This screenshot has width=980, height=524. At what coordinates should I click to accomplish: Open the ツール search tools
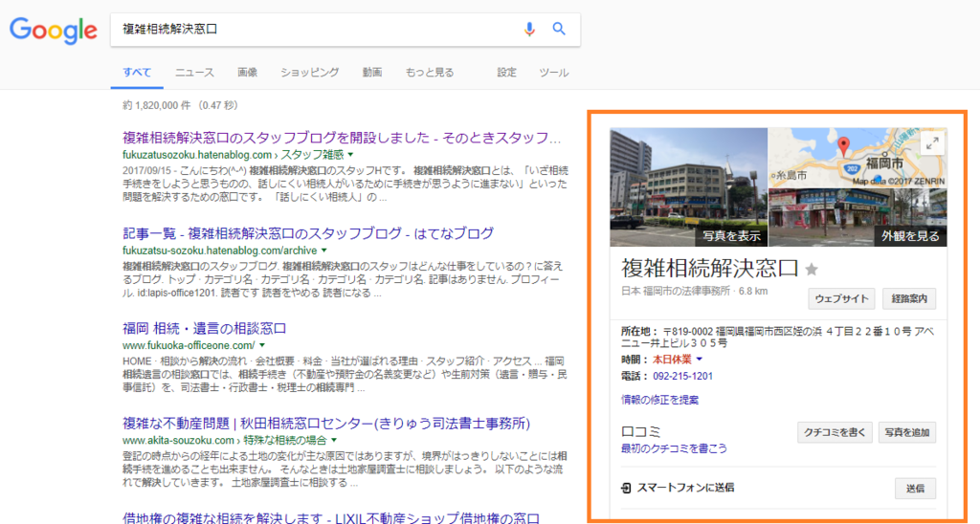[554, 73]
